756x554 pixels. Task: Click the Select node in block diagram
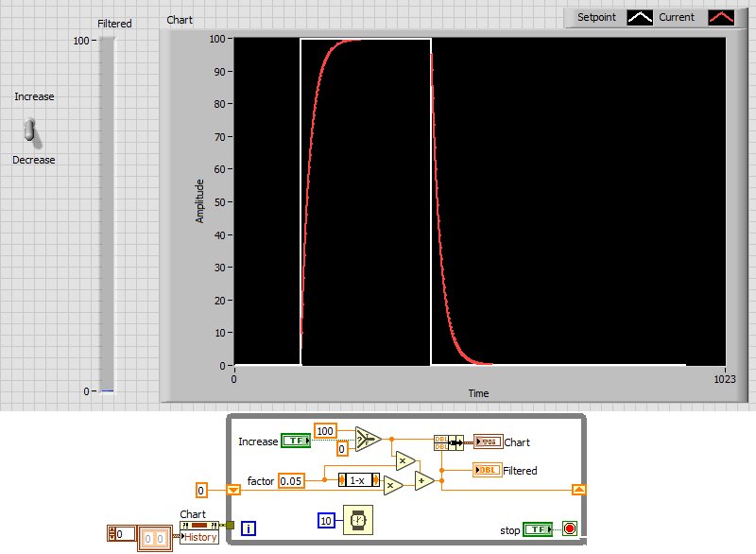click(x=368, y=440)
